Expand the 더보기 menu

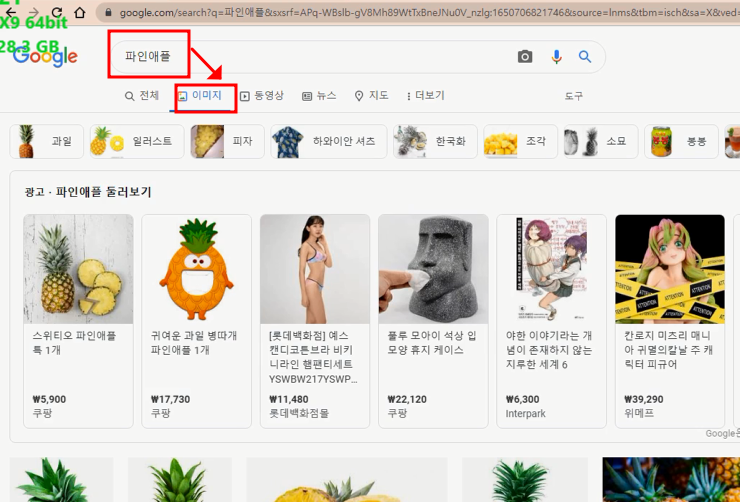coord(426,96)
